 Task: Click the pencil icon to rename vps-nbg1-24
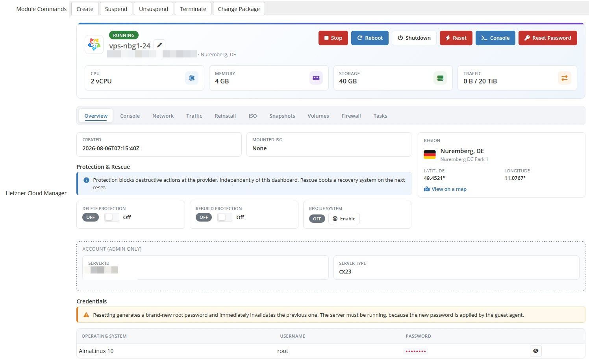159,45
